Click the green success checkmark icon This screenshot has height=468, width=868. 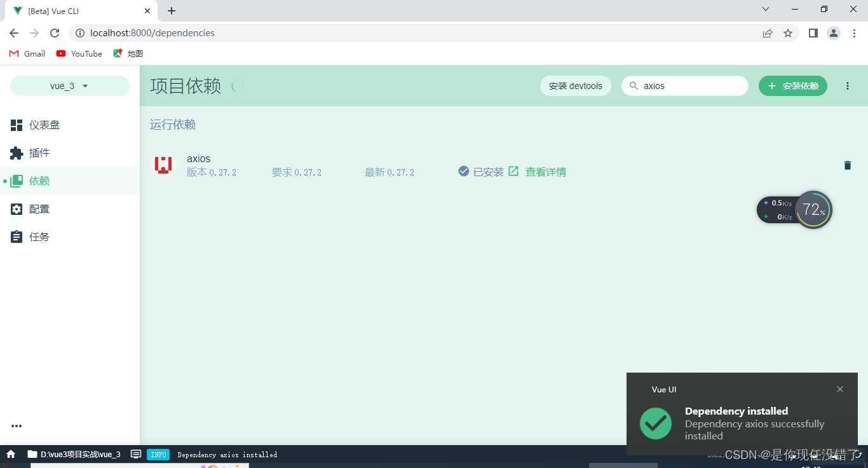(x=656, y=423)
